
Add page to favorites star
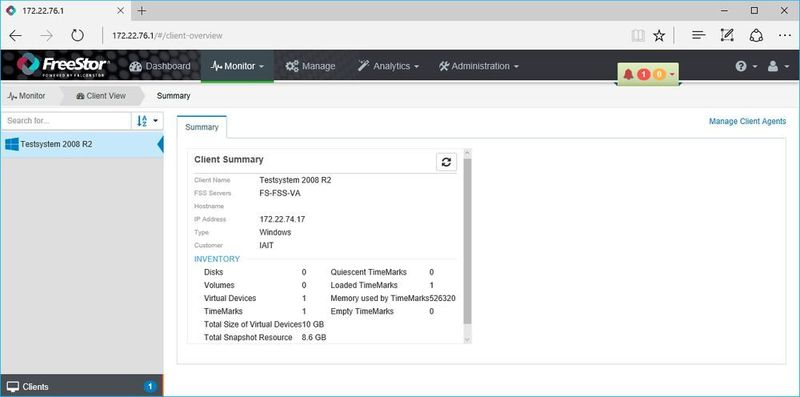click(659, 35)
